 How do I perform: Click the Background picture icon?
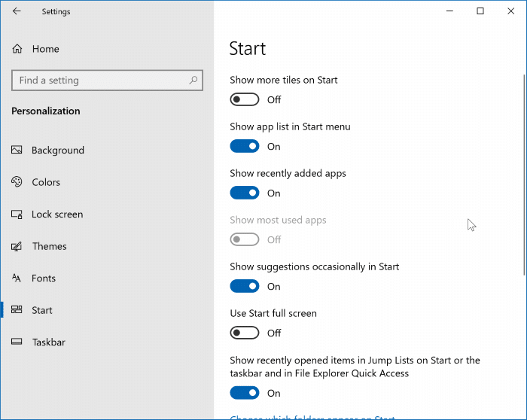[x=17, y=150]
